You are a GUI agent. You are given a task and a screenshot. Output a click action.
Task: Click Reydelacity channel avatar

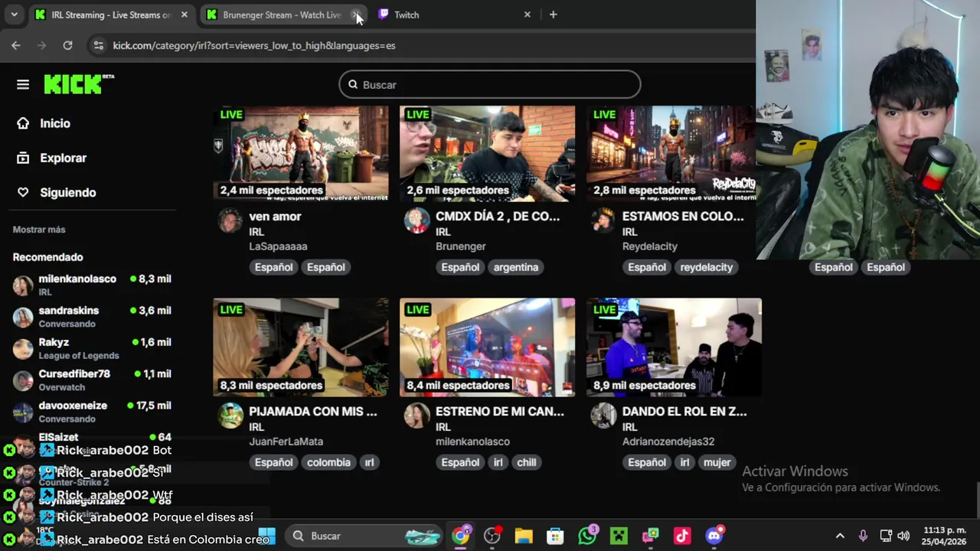point(603,220)
